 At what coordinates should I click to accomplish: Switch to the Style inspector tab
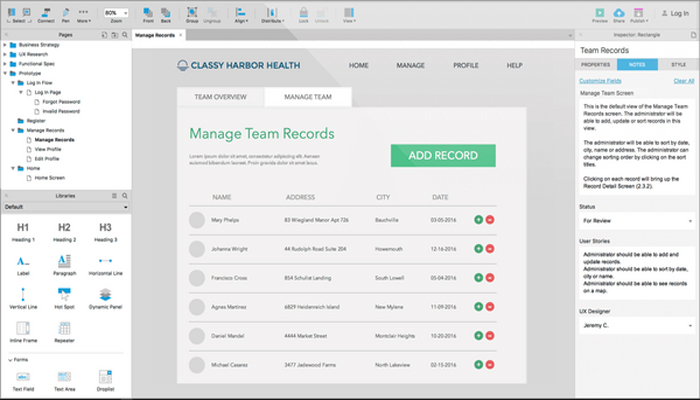click(x=678, y=65)
